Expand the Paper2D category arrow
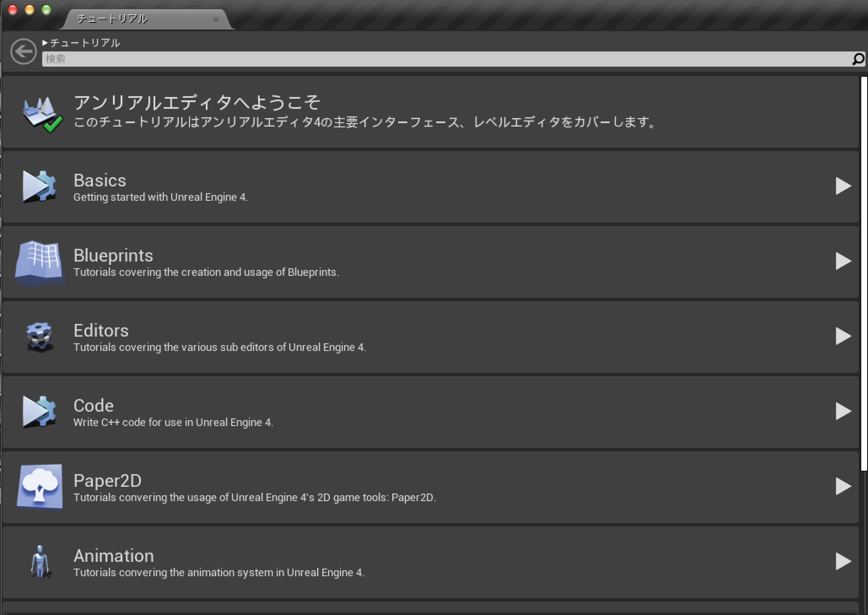 843,486
